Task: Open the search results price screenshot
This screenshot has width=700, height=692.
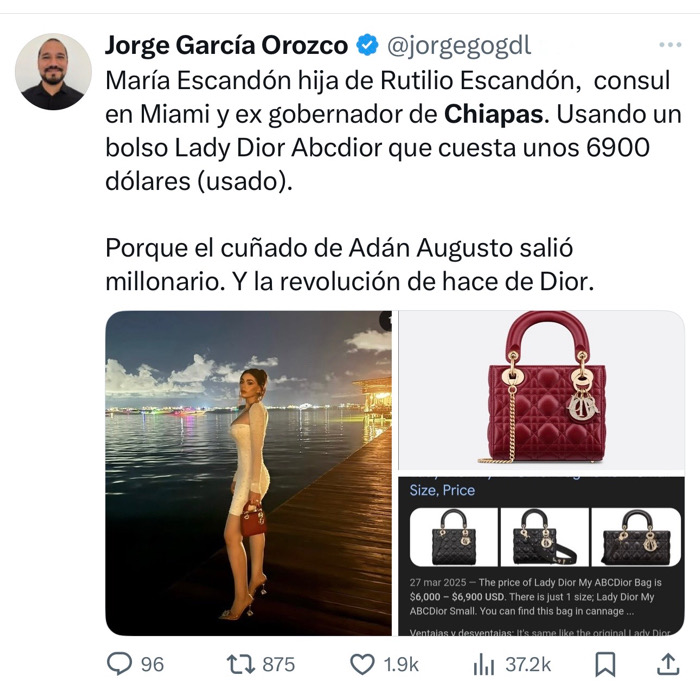Action: [541, 556]
